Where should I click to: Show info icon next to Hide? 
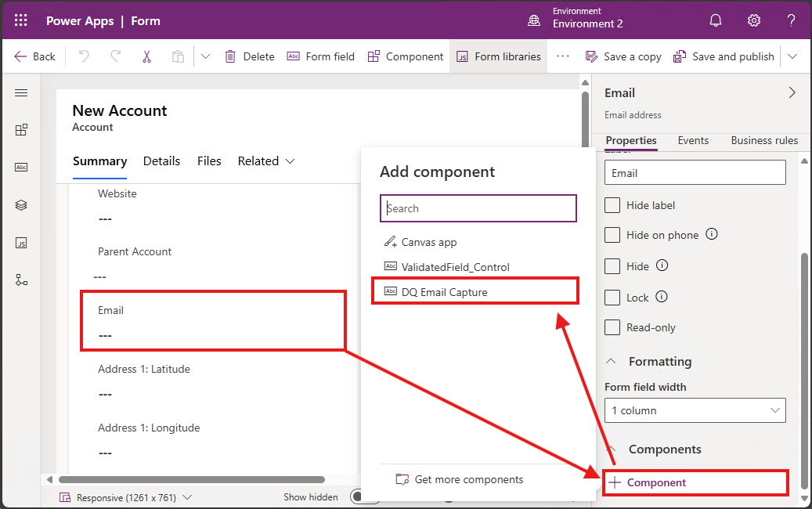tap(662, 265)
